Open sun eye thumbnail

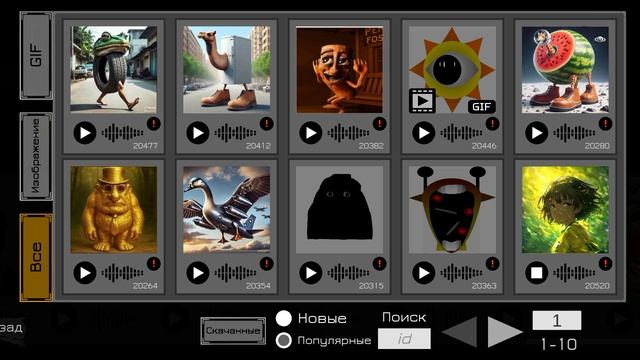[452, 69]
